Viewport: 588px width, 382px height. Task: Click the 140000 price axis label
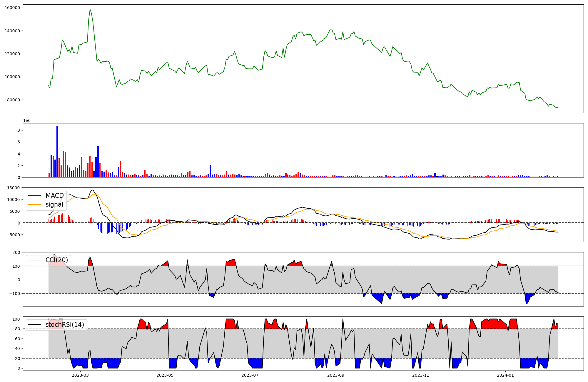pyautogui.click(x=12, y=31)
